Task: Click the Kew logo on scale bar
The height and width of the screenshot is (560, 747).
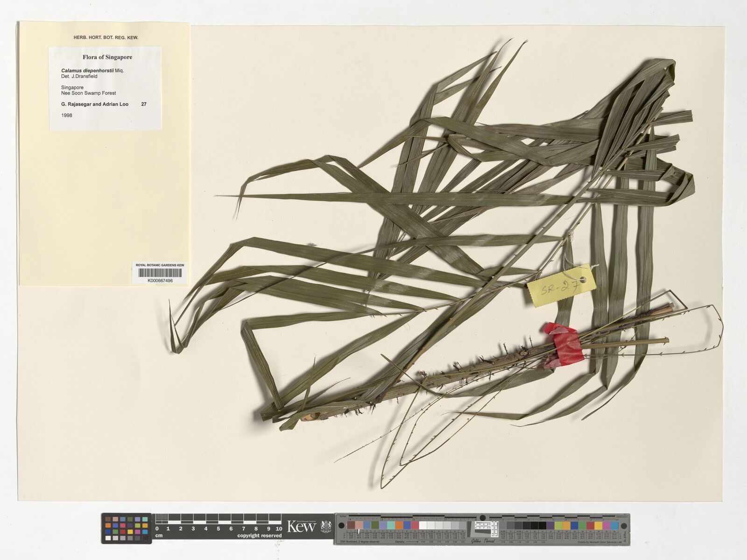Action: click(x=301, y=527)
